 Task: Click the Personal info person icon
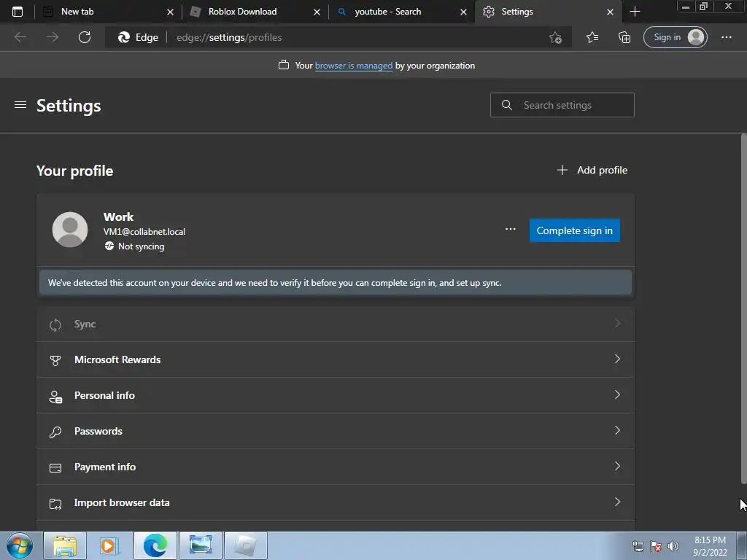(55, 396)
